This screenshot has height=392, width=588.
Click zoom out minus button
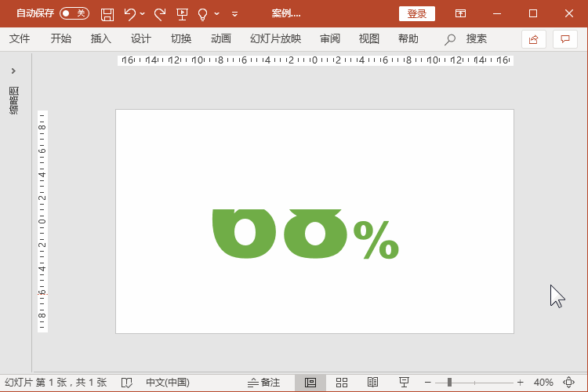[x=428, y=383]
